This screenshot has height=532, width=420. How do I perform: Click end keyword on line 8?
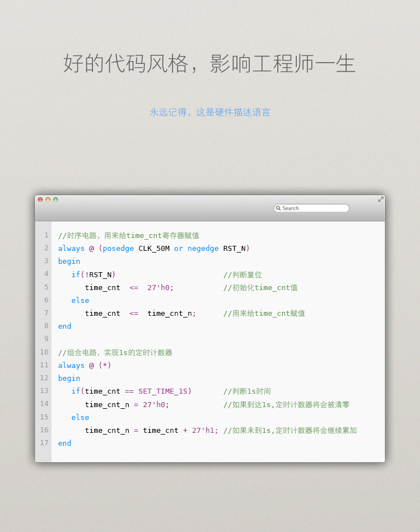point(64,326)
